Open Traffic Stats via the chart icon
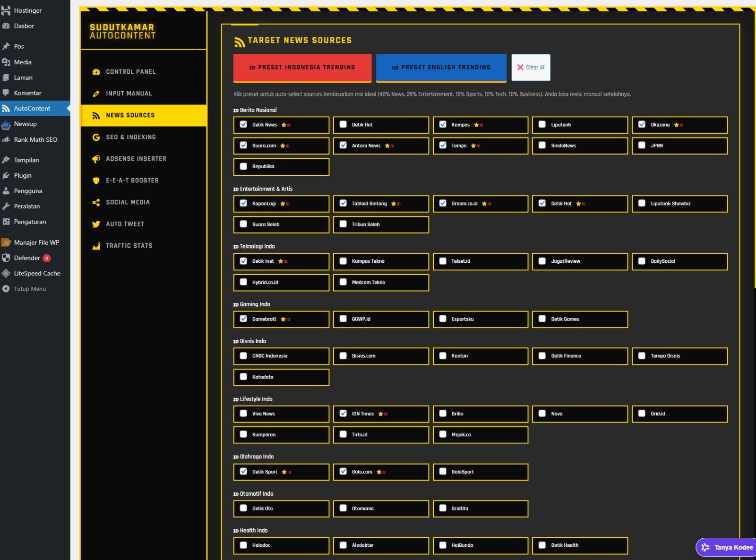The image size is (756, 560). [x=96, y=245]
